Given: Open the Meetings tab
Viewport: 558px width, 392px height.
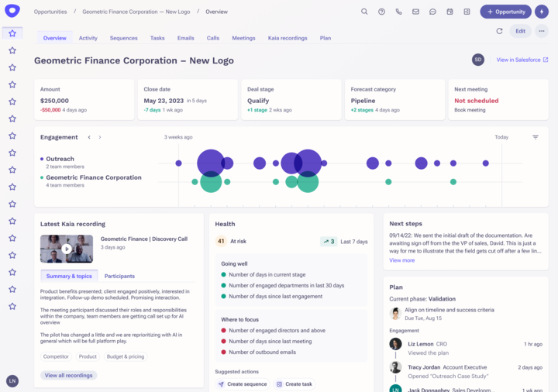Looking at the screenshot, I should [x=243, y=38].
